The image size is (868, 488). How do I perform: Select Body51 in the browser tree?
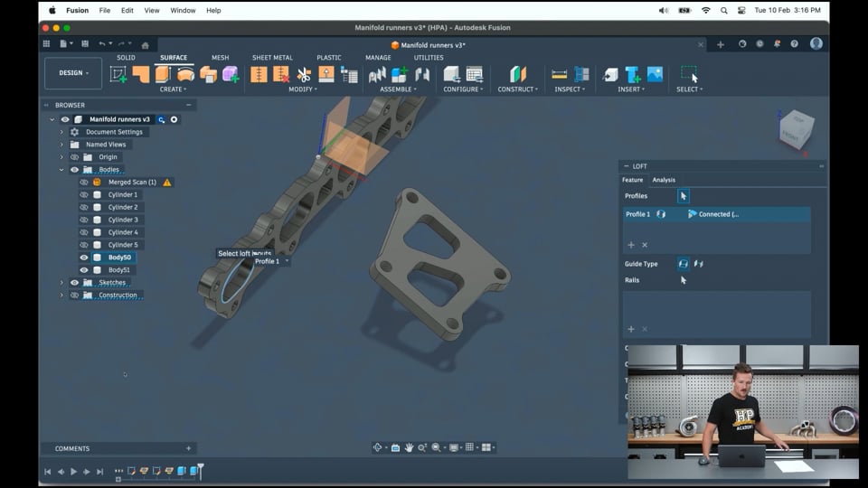tap(119, 270)
